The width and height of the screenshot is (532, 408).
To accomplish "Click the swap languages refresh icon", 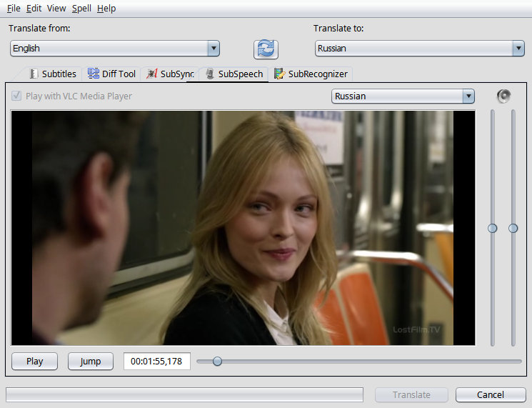I will [x=266, y=49].
